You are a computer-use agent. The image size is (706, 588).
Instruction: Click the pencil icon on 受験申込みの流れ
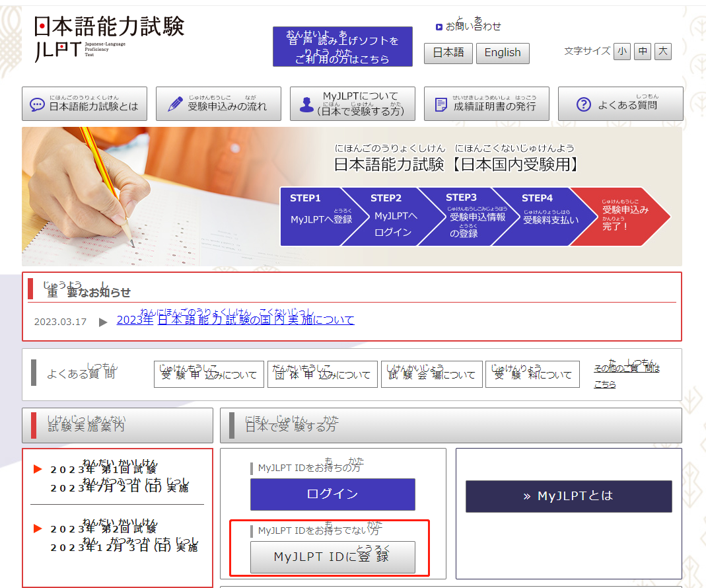(175, 104)
